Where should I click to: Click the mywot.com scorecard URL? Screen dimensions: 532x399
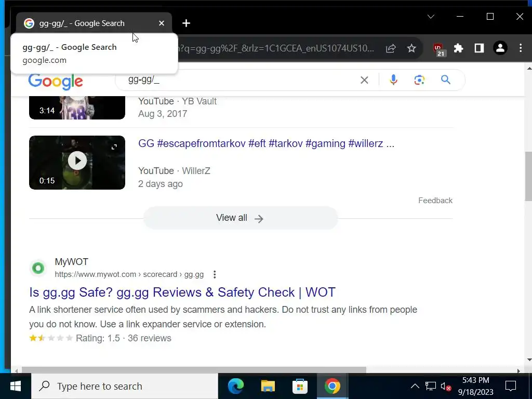[x=129, y=274]
